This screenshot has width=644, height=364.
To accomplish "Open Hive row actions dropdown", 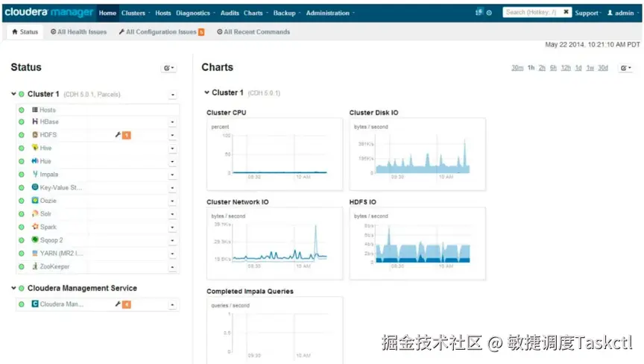I will (x=172, y=148).
